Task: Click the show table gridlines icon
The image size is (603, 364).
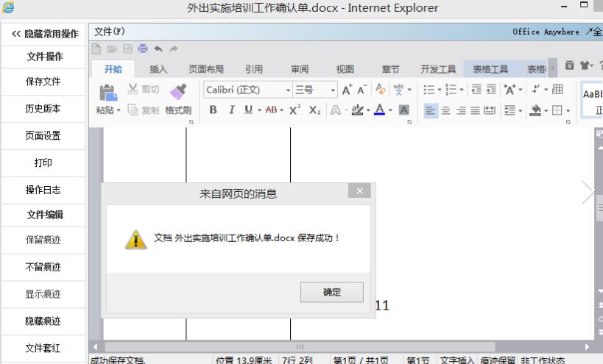Action: point(557,90)
